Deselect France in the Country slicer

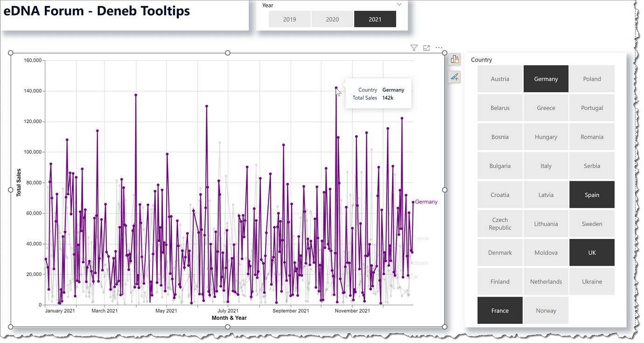coord(500,310)
